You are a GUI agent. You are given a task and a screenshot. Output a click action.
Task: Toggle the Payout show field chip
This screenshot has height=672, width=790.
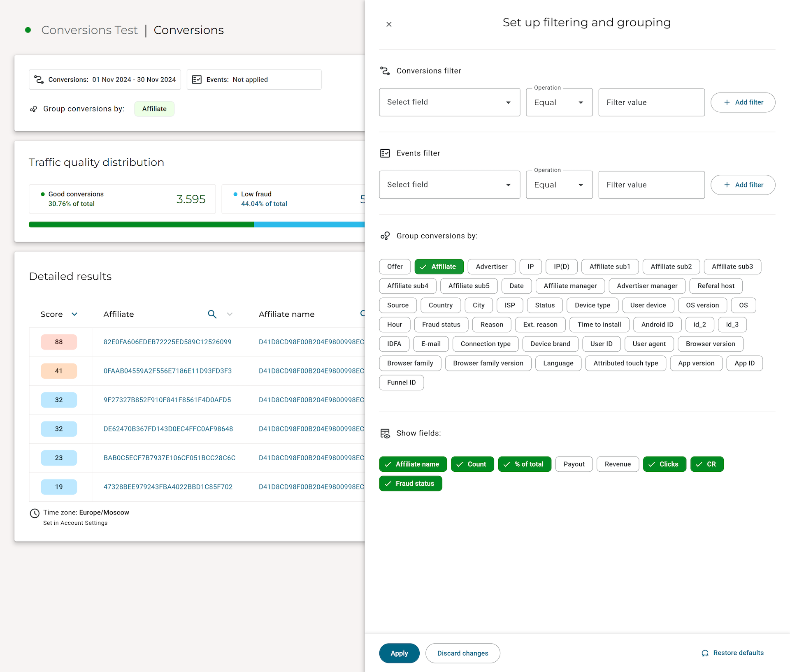coord(574,464)
